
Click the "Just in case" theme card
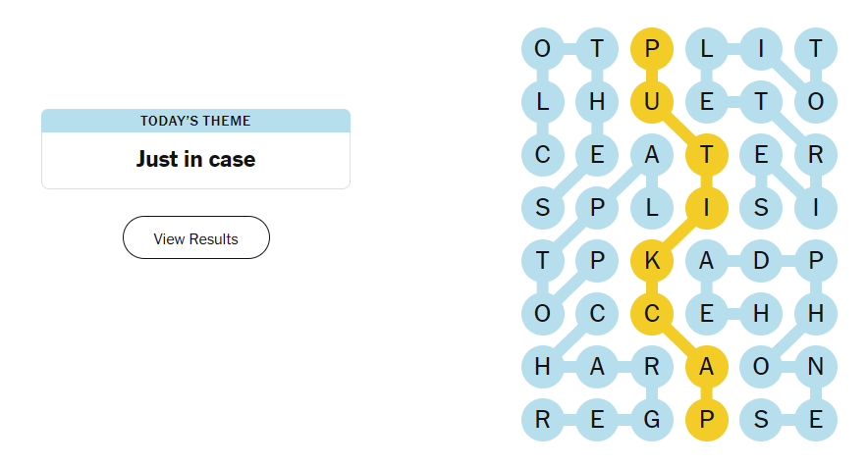pos(195,159)
